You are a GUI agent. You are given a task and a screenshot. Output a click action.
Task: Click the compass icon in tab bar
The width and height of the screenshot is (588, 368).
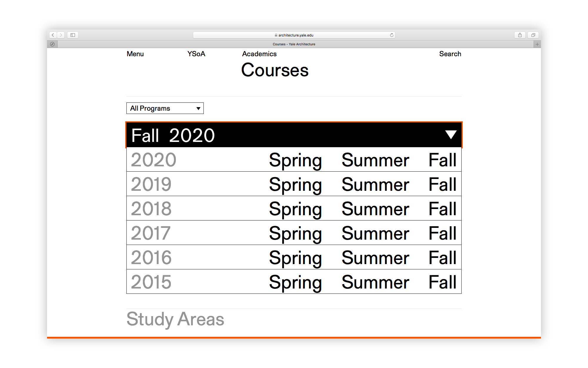tap(52, 44)
